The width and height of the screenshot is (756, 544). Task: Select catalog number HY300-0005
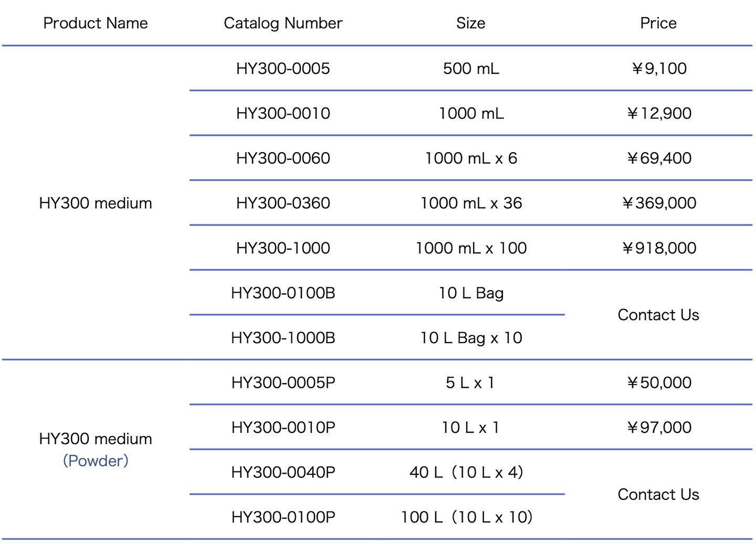coord(283,68)
